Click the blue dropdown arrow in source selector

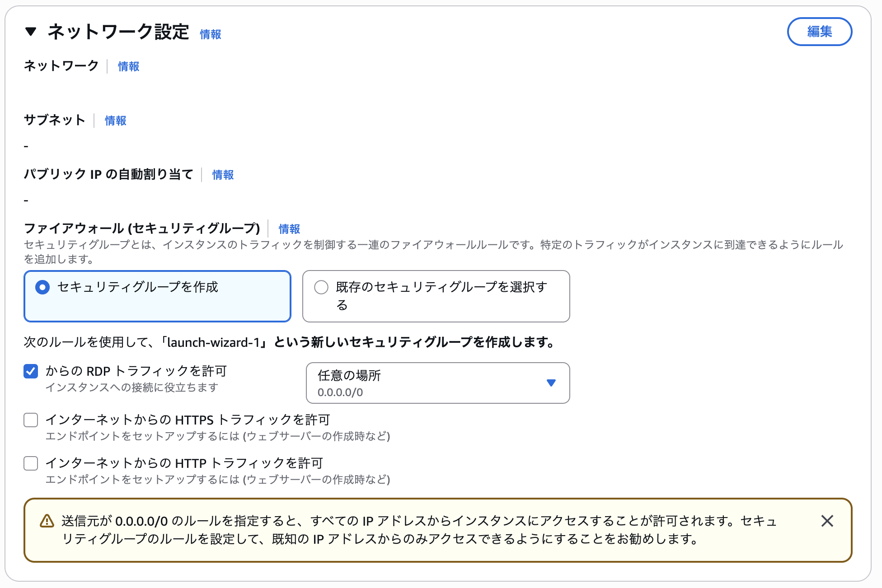(551, 383)
